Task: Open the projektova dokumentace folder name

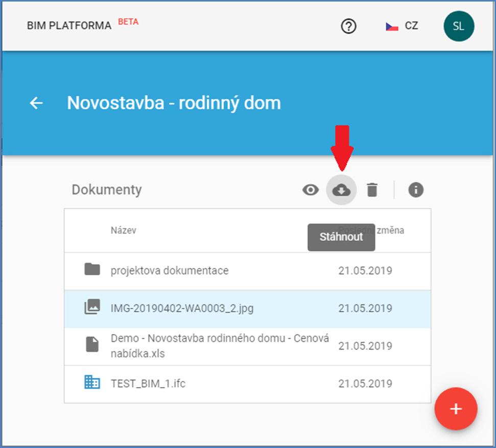Action: coord(170,271)
